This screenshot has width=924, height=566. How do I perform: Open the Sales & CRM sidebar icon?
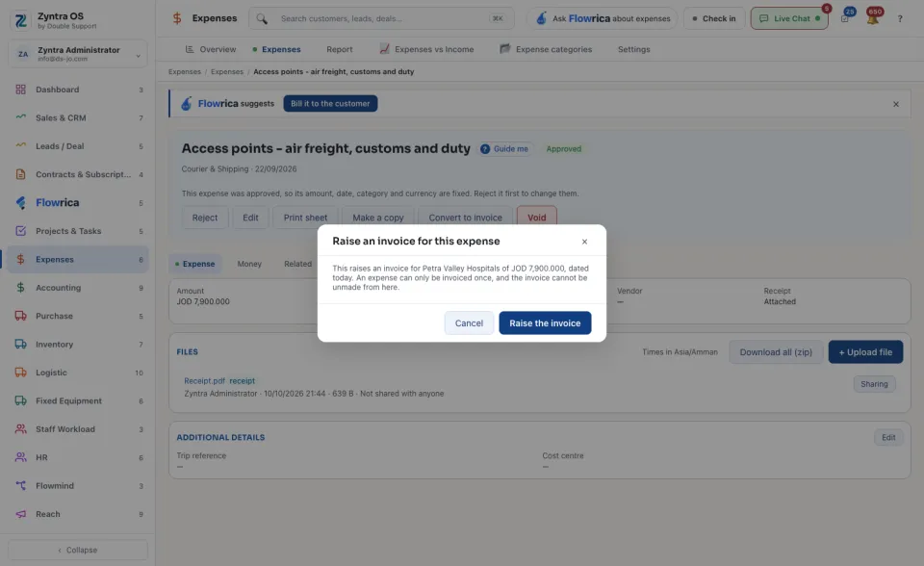coord(20,117)
